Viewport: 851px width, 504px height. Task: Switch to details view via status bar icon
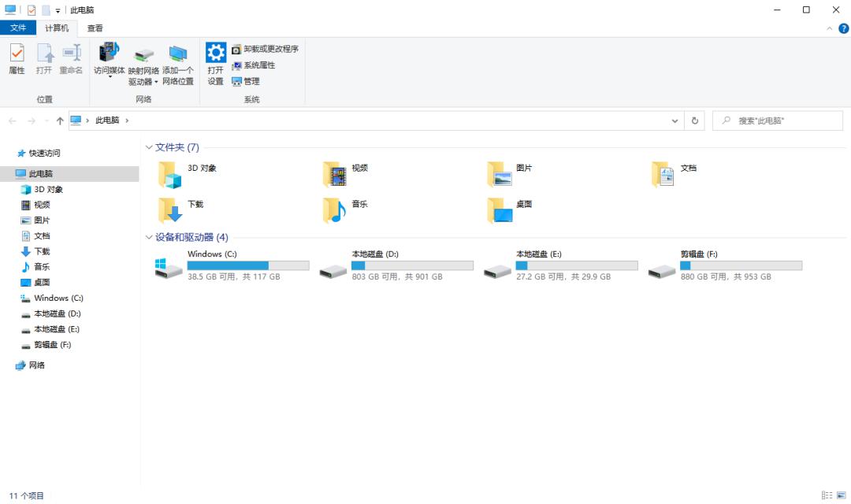[x=827, y=495]
